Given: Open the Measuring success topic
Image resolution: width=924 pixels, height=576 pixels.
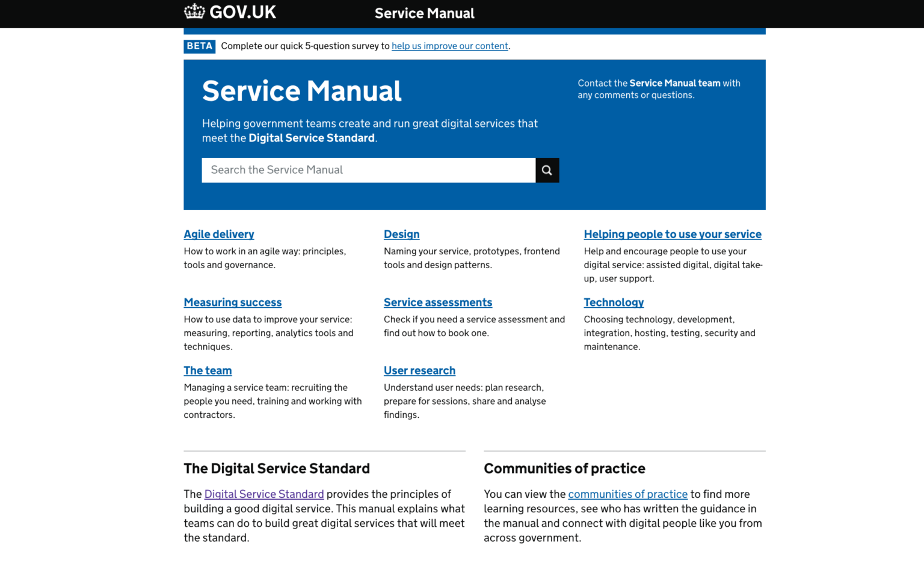Looking at the screenshot, I should click(x=233, y=302).
